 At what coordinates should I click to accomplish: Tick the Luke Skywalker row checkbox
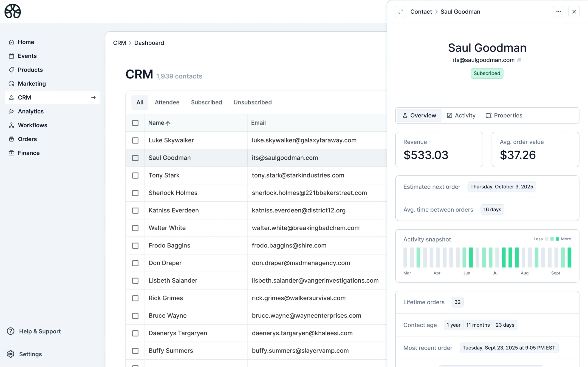tap(135, 140)
